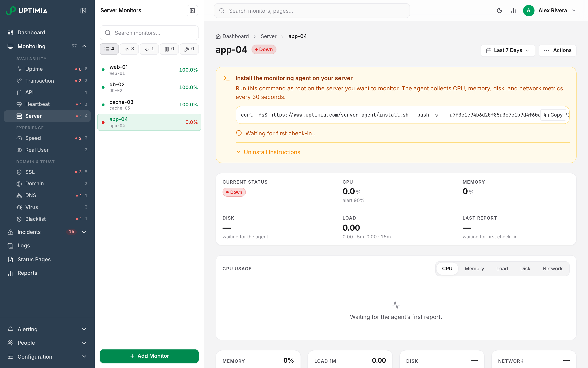Click the Add Monitor button
This screenshot has height=368, width=588.
[149, 356]
